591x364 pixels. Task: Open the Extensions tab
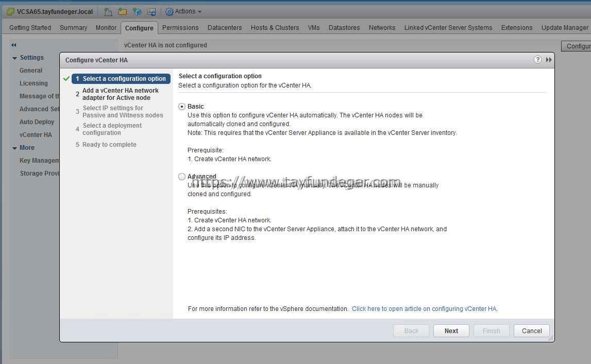click(517, 27)
